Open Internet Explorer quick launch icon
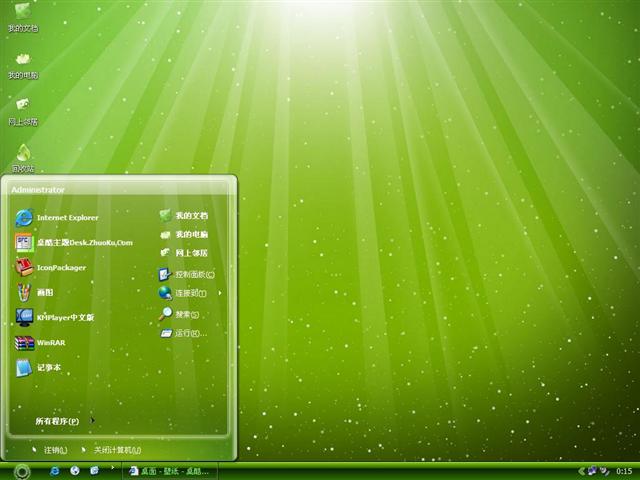Screen dimensions: 640x480 coord(54,471)
